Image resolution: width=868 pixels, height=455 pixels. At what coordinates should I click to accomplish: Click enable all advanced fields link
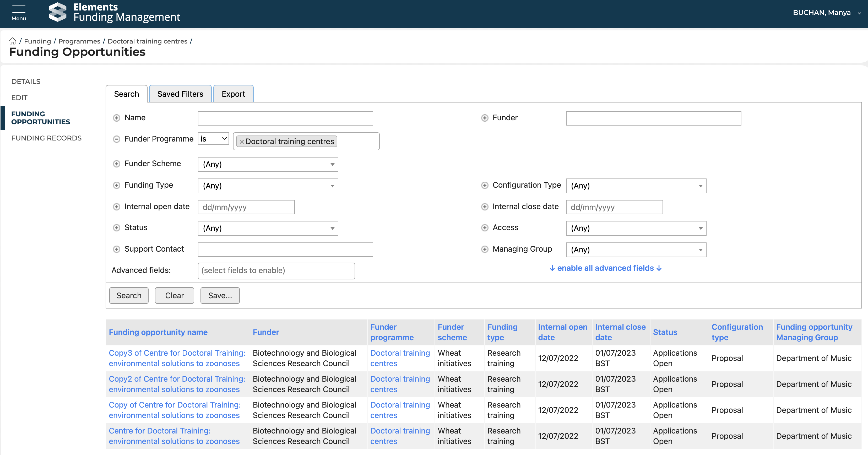click(605, 268)
